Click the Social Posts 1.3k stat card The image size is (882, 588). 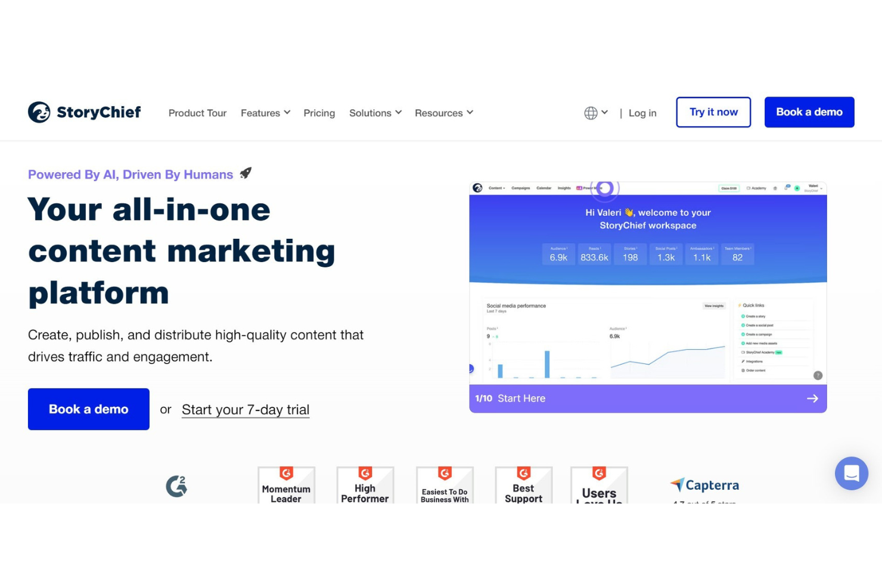tap(666, 254)
